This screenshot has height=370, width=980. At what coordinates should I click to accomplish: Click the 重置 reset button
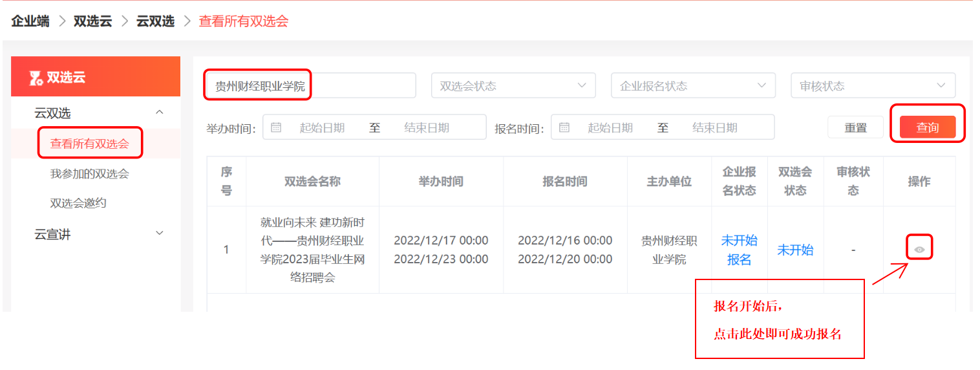click(x=855, y=127)
